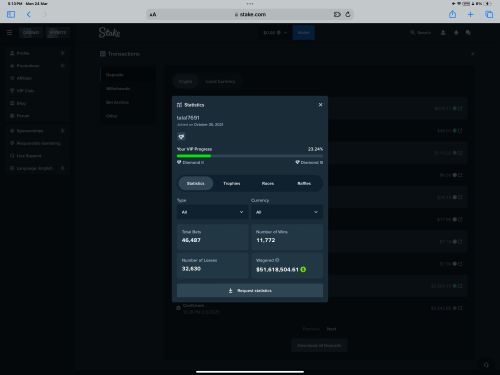Open Affiliate in sidebar
The width and height of the screenshot is (500, 375).
click(x=37, y=78)
